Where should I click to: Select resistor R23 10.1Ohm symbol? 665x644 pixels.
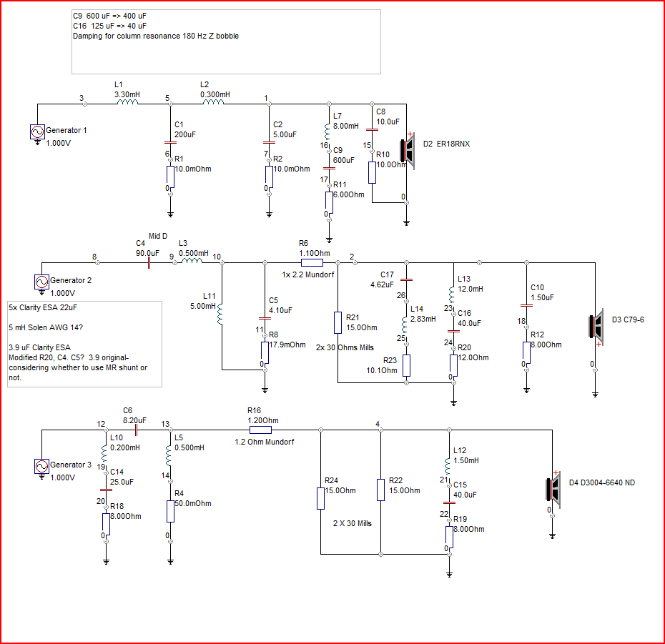[406, 365]
